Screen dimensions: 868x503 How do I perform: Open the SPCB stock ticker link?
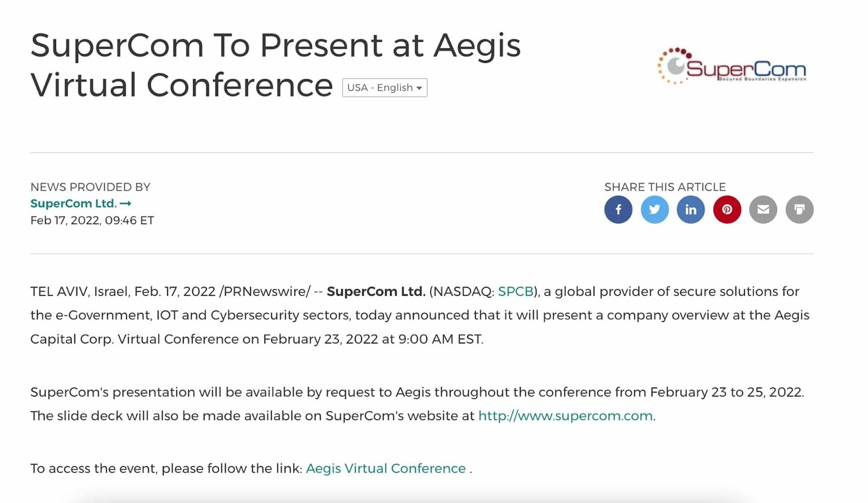click(516, 291)
